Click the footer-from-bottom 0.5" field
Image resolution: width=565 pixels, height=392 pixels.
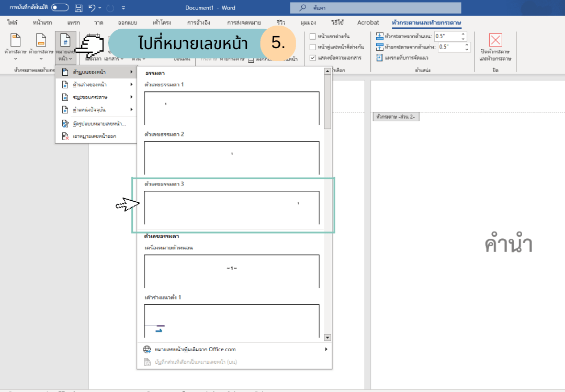pyautogui.click(x=450, y=47)
